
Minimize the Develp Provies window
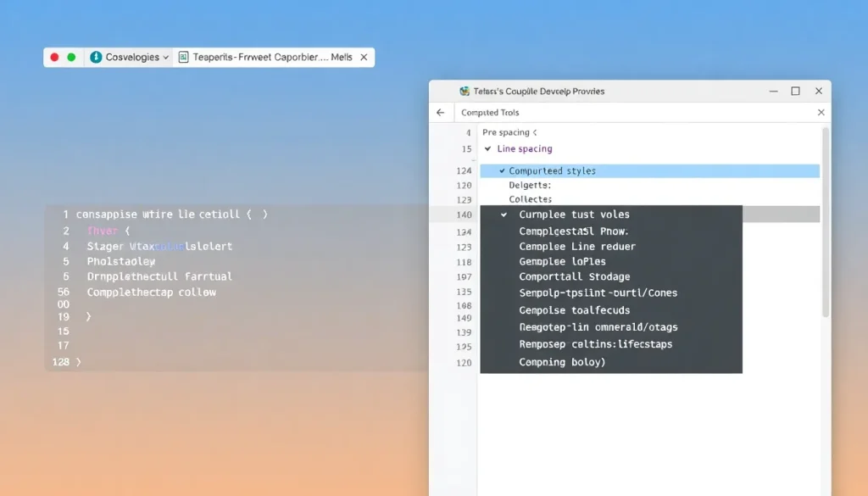point(773,92)
